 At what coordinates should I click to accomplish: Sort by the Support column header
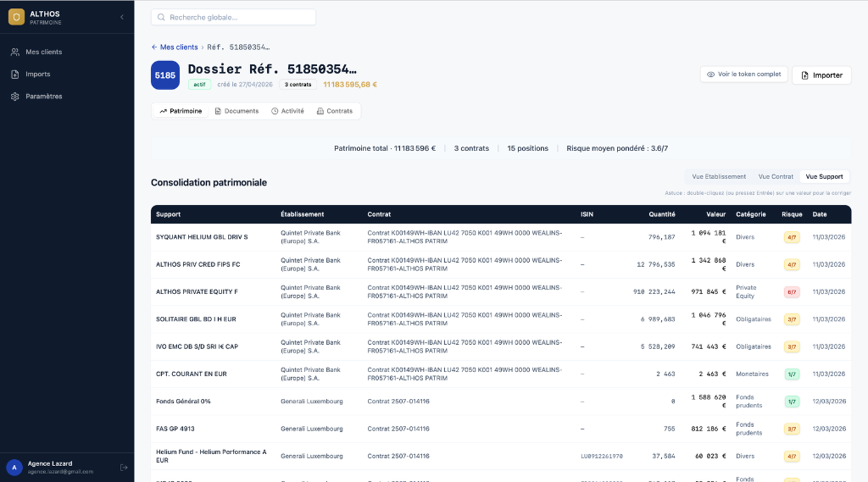coord(169,214)
